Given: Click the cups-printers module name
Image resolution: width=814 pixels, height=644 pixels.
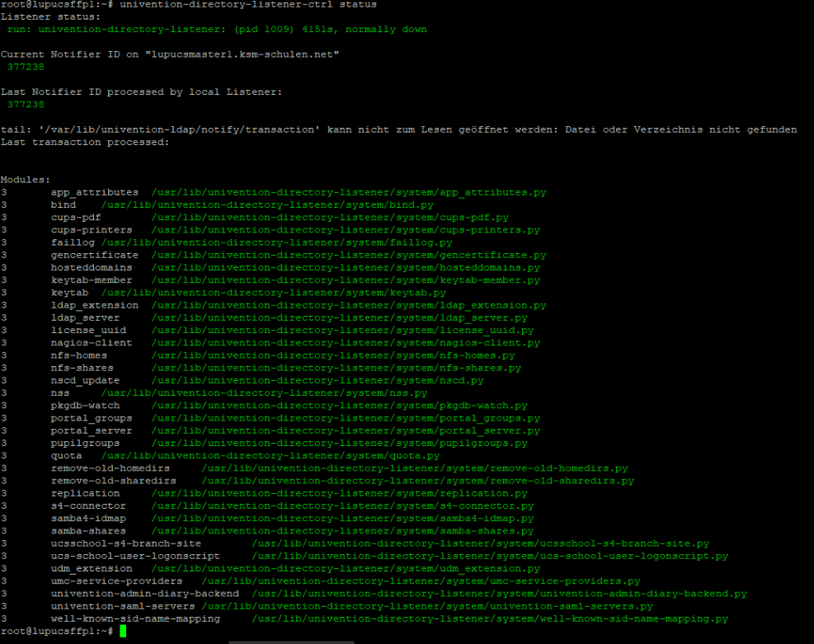Looking at the screenshot, I should [x=92, y=230].
